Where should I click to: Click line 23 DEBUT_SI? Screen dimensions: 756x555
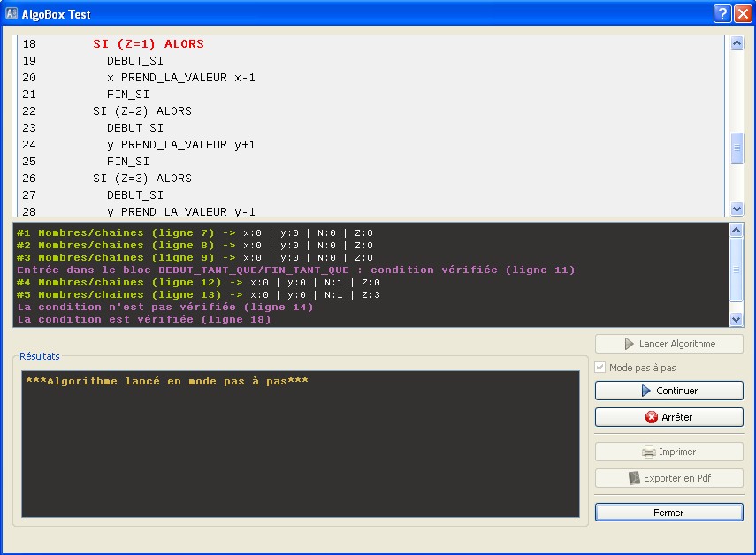click(135, 128)
